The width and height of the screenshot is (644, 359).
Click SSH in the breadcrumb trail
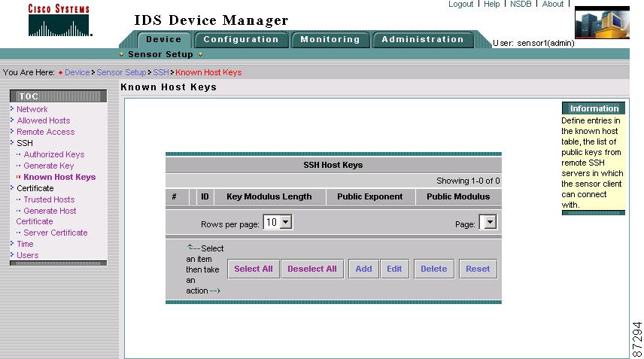click(x=160, y=72)
